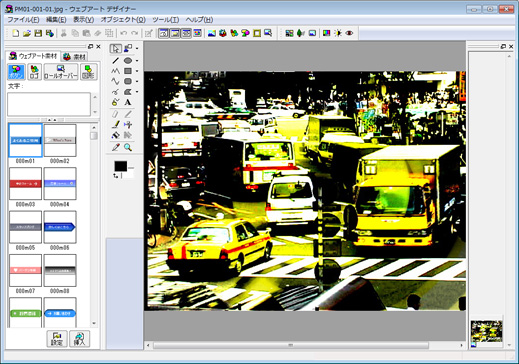The width and height of the screenshot is (519, 364).
Task: Open the ファイル(F) menu
Action: (x=23, y=20)
